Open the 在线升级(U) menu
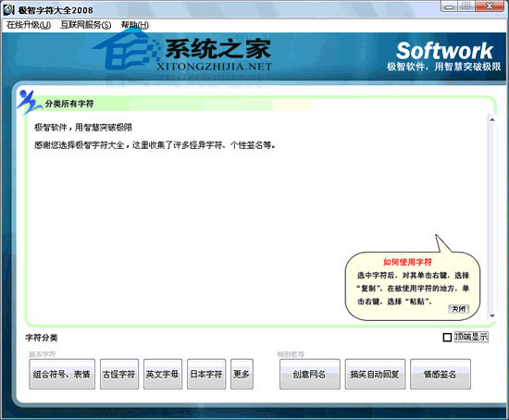 [x=29, y=25]
